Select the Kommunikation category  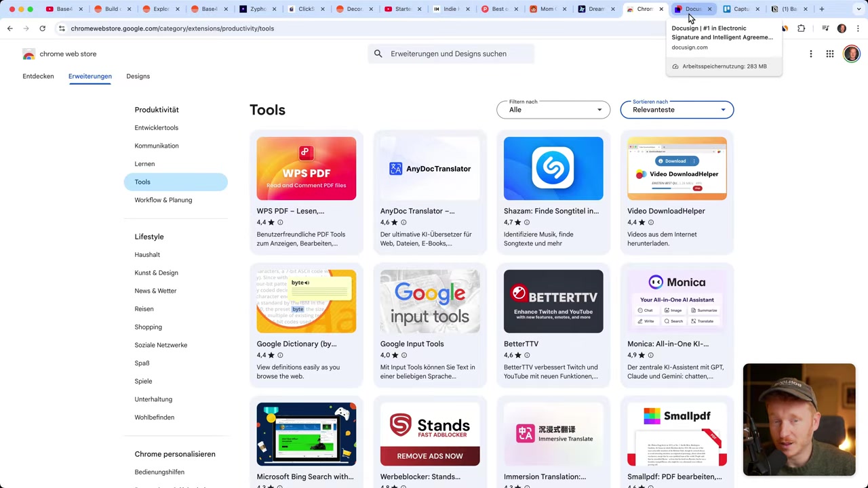tap(157, 146)
